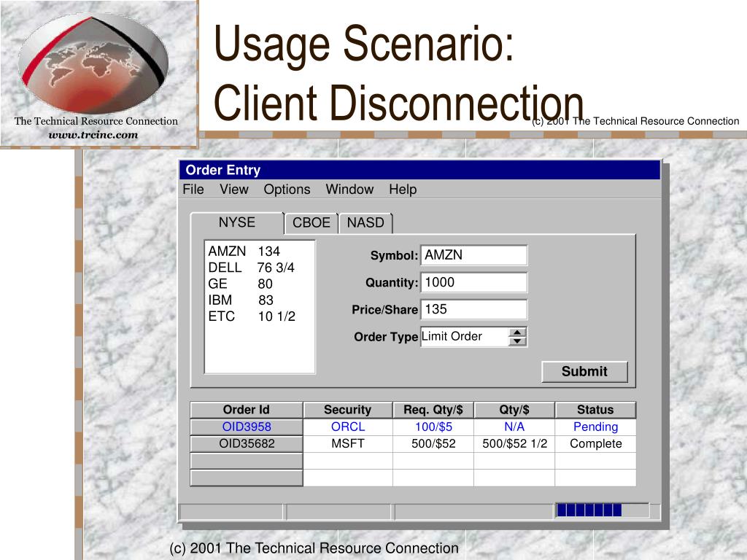Open the www.trcinc.com link
Viewport: 747px width, 560px height.
[x=93, y=135]
